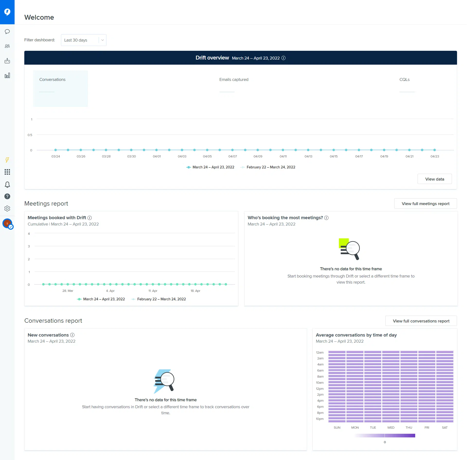Click the heatmap purple color scale bar
The image size is (476, 460).
click(x=385, y=435)
